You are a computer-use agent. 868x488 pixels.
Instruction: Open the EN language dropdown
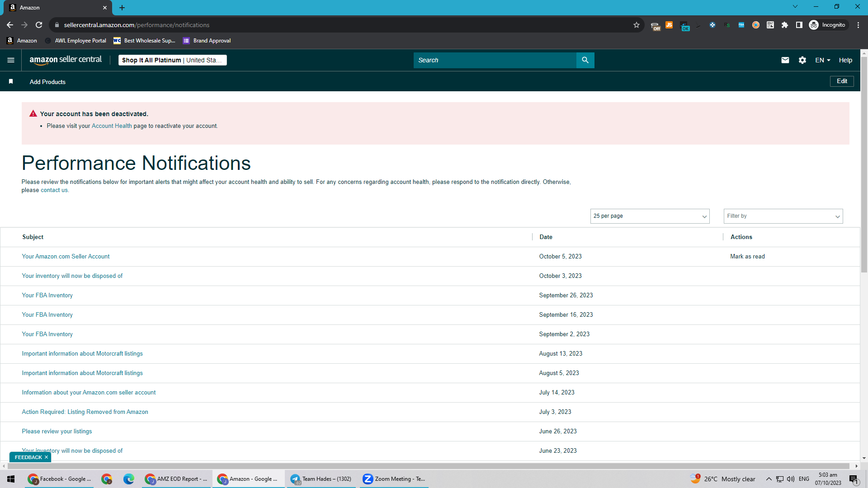(x=823, y=60)
